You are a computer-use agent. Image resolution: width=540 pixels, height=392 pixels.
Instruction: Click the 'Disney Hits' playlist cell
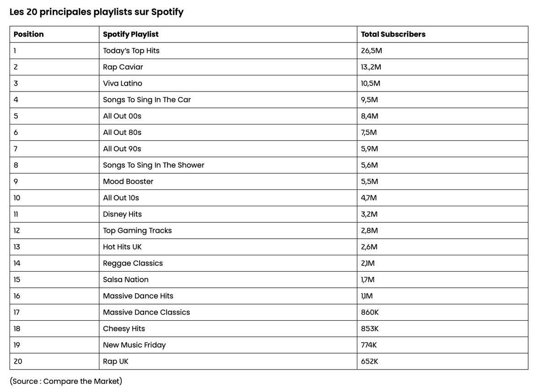[x=122, y=214]
